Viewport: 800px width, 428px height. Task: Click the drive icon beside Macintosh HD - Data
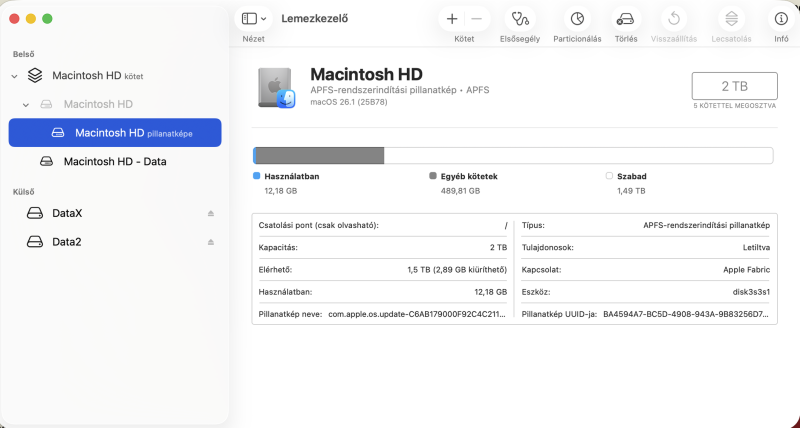pyautogui.click(x=46, y=161)
